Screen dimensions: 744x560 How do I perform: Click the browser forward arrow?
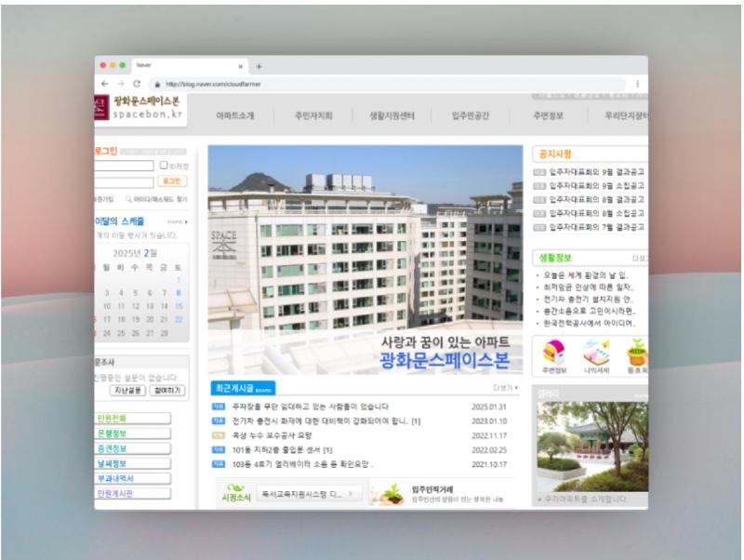click(121, 84)
